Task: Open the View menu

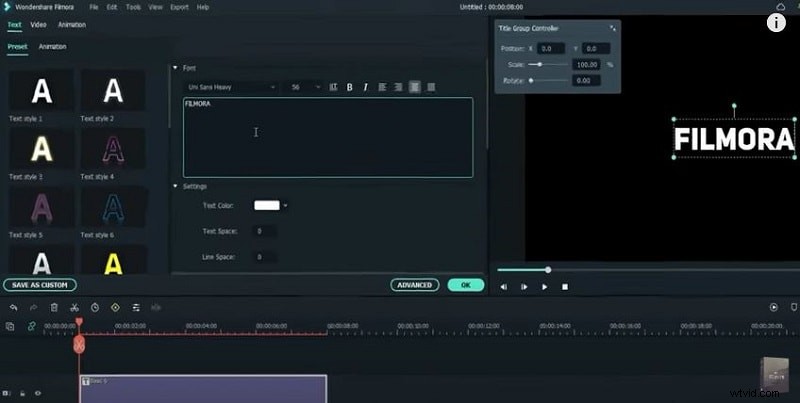Action: pos(155,7)
